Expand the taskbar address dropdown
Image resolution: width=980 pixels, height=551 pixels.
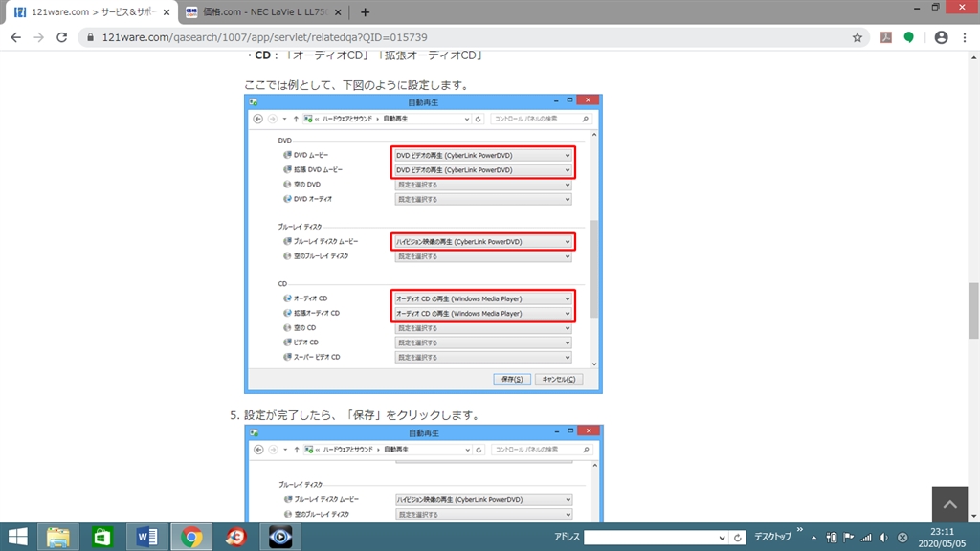point(722,538)
